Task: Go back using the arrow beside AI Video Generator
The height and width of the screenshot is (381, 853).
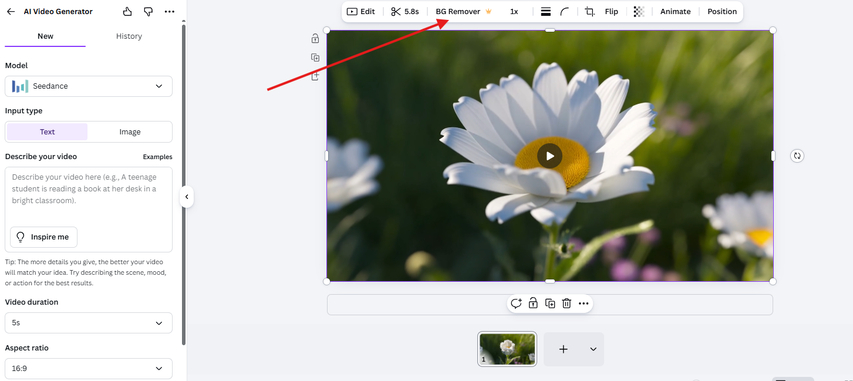Action: 11,11
